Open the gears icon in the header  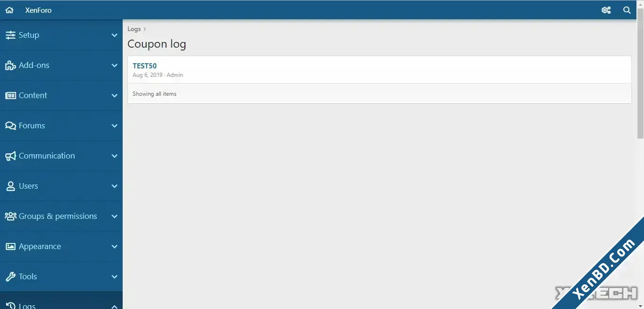pyautogui.click(x=606, y=10)
